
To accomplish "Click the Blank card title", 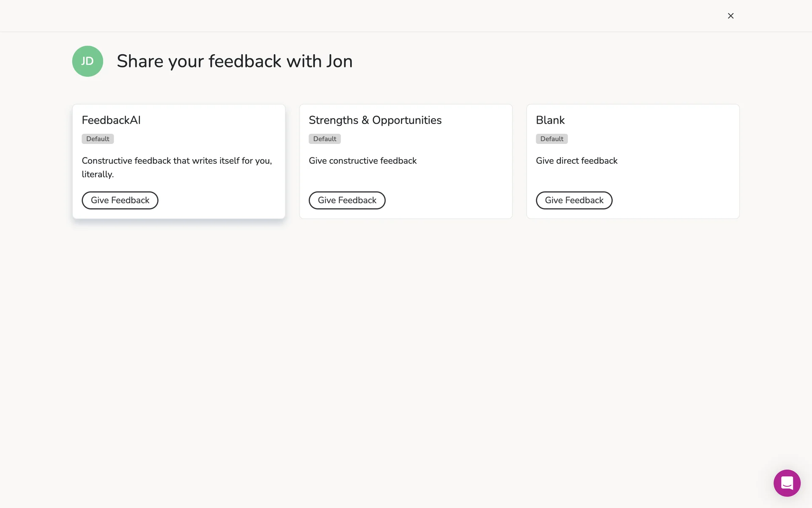I will 550,120.
